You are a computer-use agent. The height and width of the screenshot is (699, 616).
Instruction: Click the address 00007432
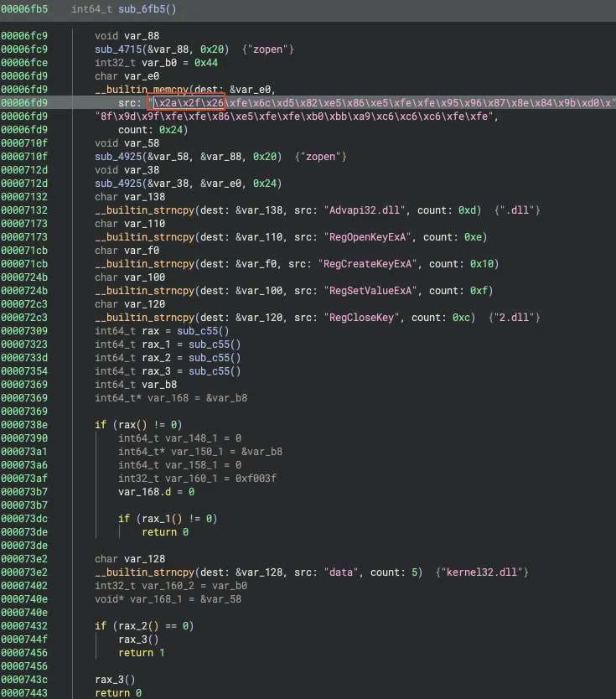click(24, 626)
